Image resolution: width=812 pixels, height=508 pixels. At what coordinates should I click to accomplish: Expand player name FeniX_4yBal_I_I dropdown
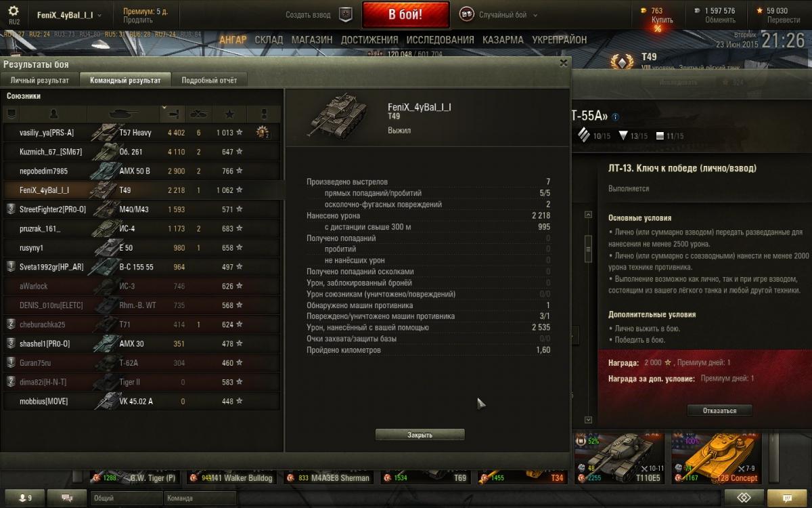(x=66, y=15)
